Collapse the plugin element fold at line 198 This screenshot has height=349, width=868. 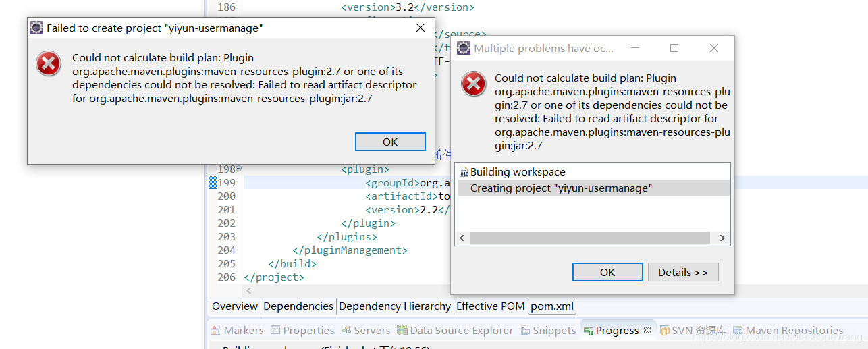(x=239, y=169)
